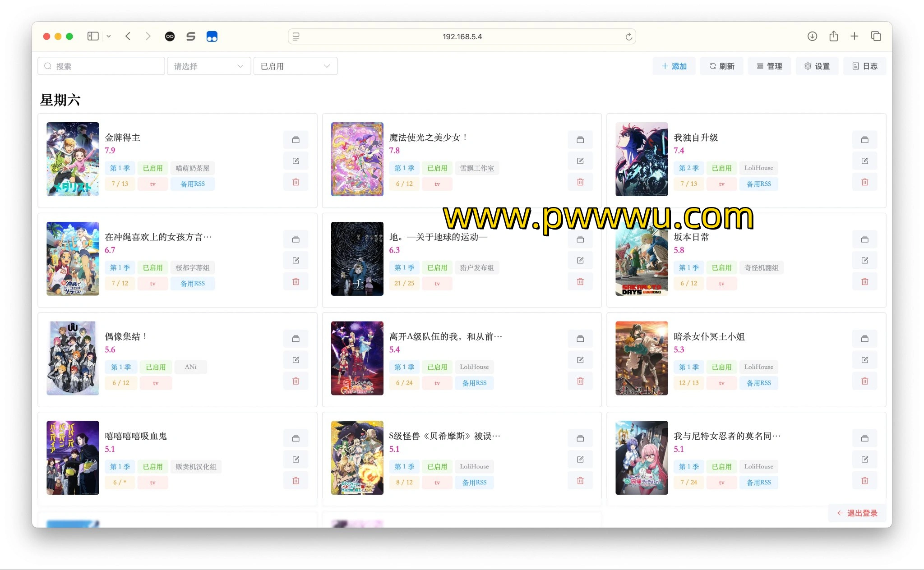Image resolution: width=924 pixels, height=570 pixels.
Task: Open 金牌得主 poster thumbnail
Action: pyautogui.click(x=73, y=159)
